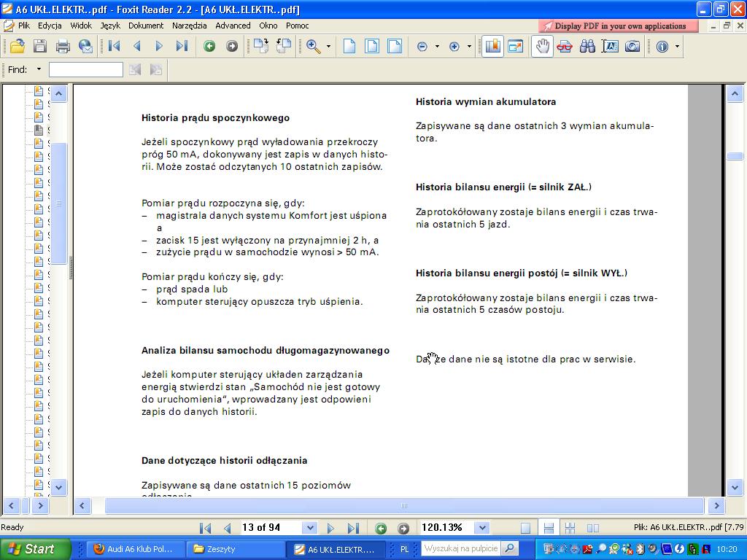Open the zoom in dropdown arrow
Viewport: 747px width, 560px height.
point(469,46)
